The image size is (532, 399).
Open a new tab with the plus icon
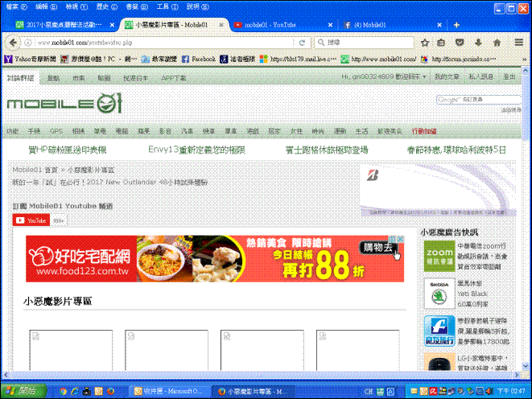456,25
